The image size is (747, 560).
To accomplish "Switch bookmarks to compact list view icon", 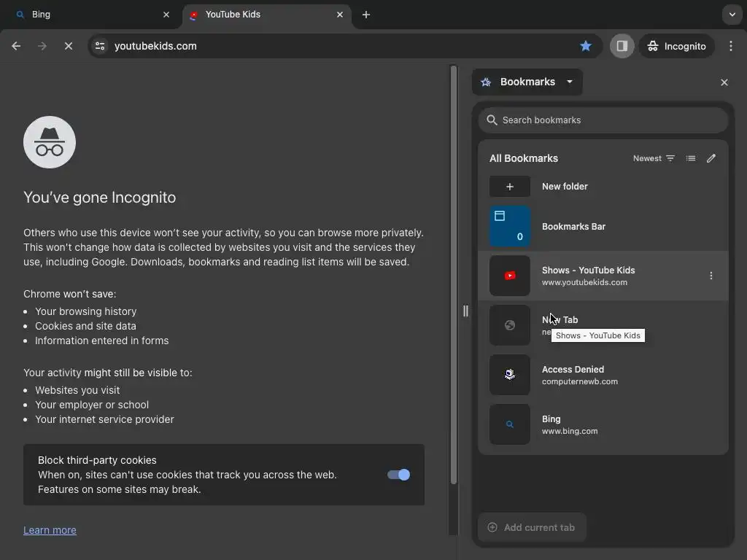I will [691, 158].
